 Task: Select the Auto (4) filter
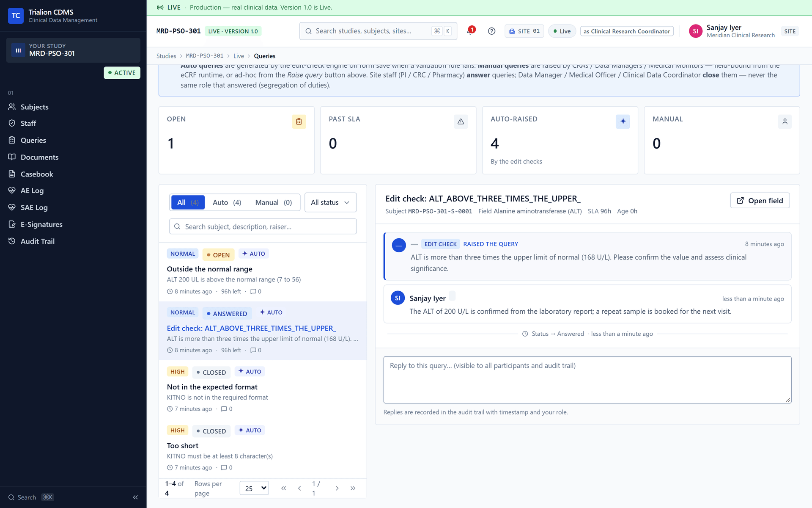click(x=227, y=202)
